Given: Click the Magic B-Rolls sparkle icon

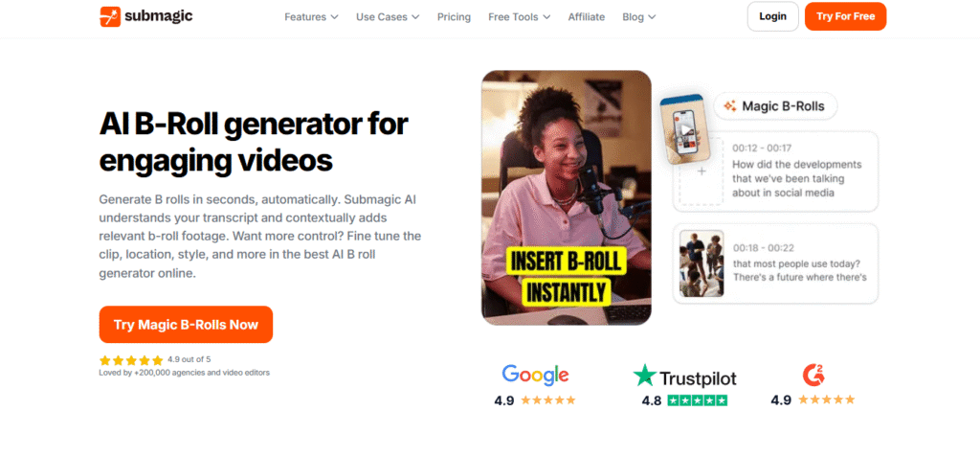Looking at the screenshot, I should (729, 105).
